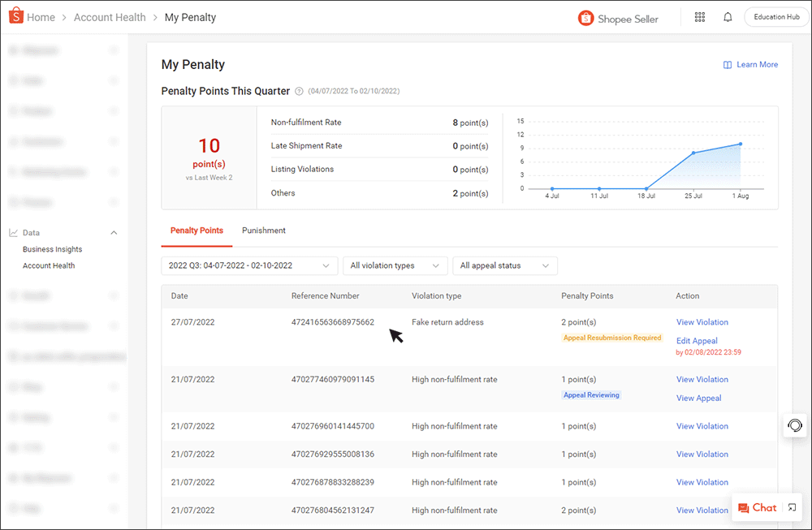Open the Education Hub

(775, 16)
